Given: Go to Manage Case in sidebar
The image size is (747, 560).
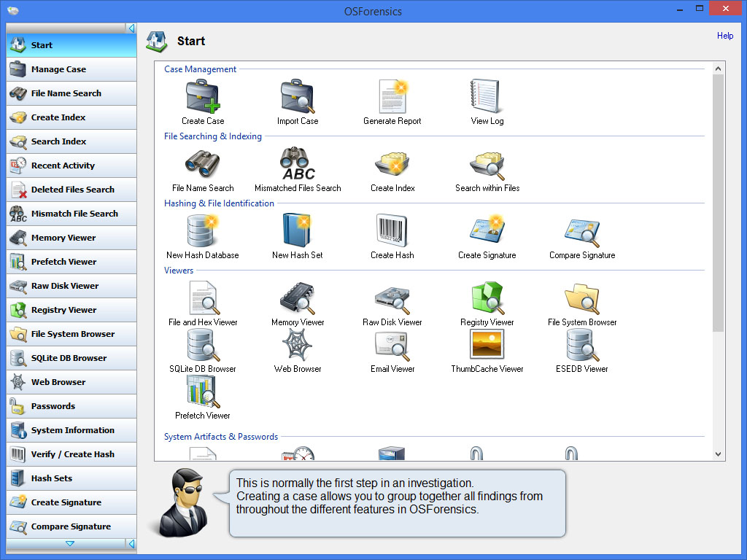Looking at the screenshot, I should [x=71, y=69].
